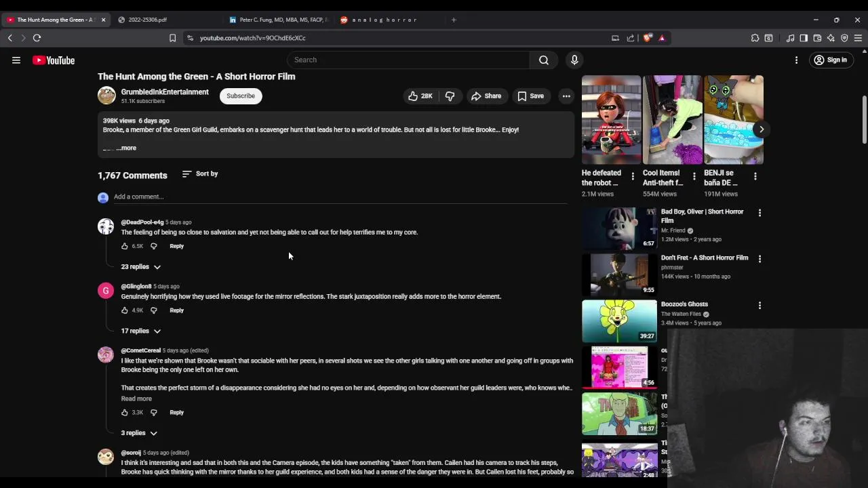Click the YouTube search input box
868x488 pixels.
pyautogui.click(x=408, y=60)
